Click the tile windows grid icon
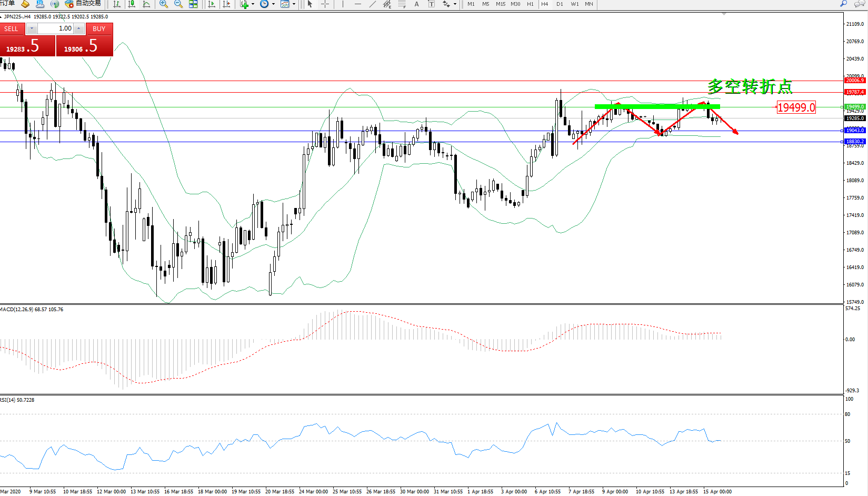This screenshot has height=496, width=868. pos(193,4)
